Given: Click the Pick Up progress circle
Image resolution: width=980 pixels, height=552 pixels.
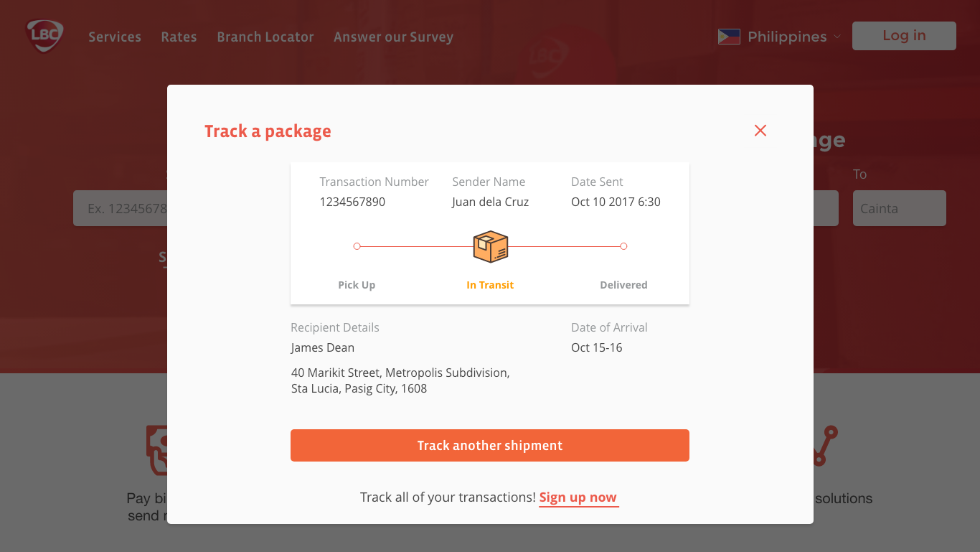Looking at the screenshot, I should [357, 246].
